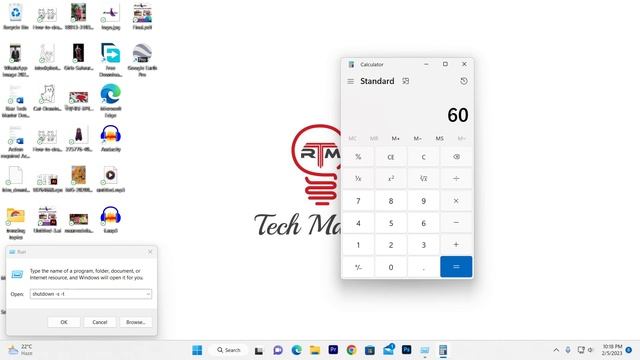Click M+ memory add button
640x360 pixels.
(x=396, y=139)
